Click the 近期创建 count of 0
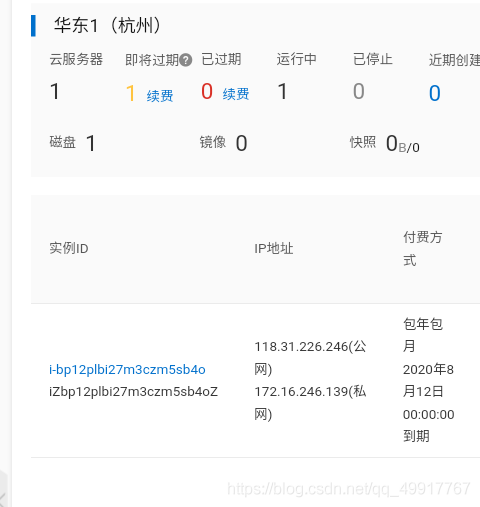Image resolution: width=480 pixels, height=507 pixels. [434, 93]
